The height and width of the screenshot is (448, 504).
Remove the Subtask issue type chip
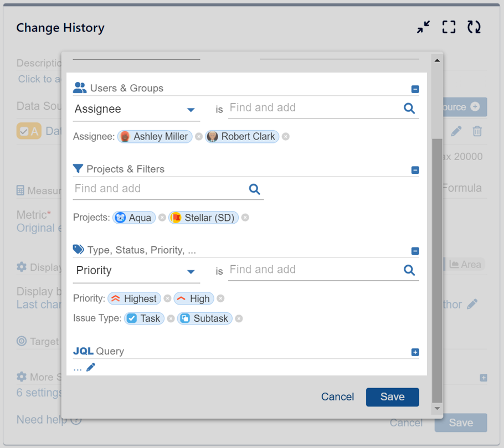pyautogui.click(x=239, y=318)
